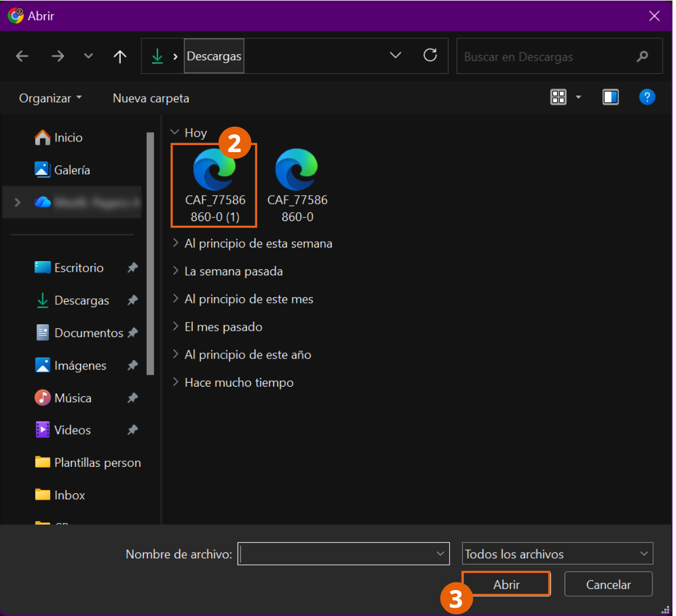
Task: Select Descargas breadcrumb in address bar
Action: click(x=214, y=56)
